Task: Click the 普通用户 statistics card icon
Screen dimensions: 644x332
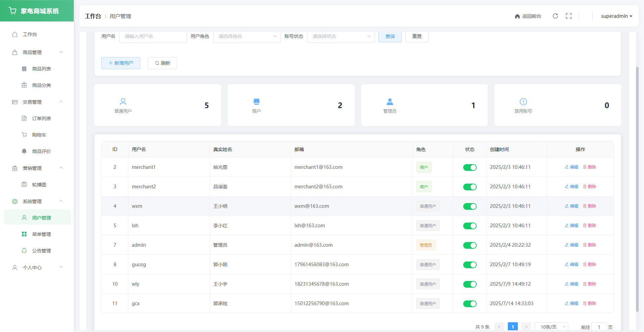Action: coord(123,101)
